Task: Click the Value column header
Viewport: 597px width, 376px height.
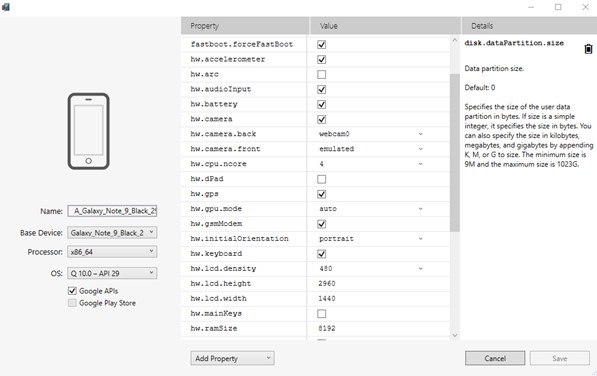Action: [x=385, y=26]
